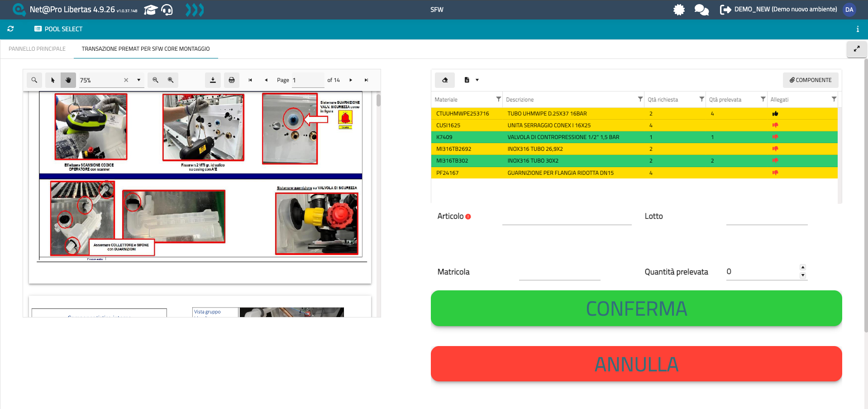
Task: Switch to PANNELLO PRINCIPALE tab
Action: (37, 49)
